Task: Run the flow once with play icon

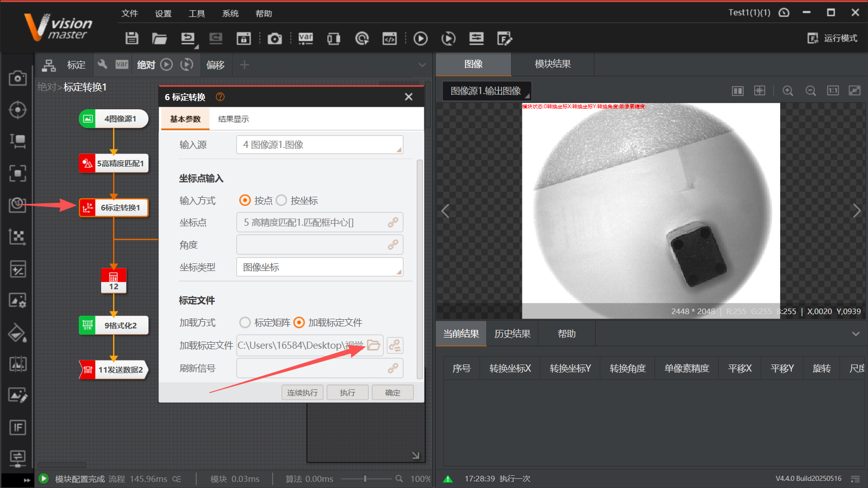Action: pyautogui.click(x=420, y=39)
